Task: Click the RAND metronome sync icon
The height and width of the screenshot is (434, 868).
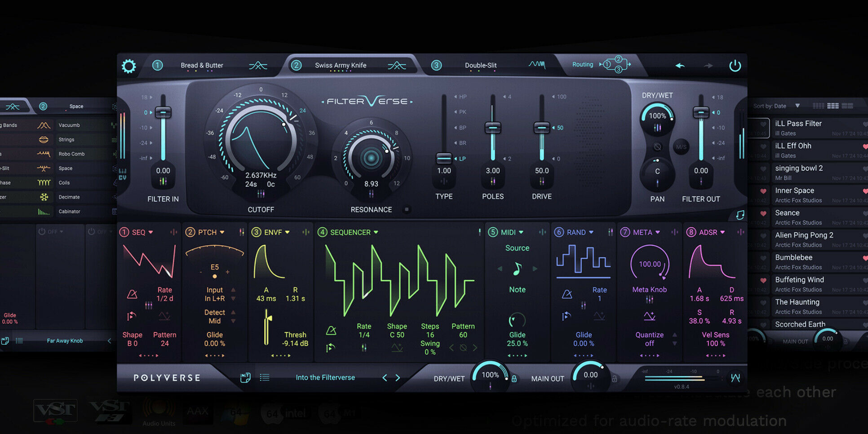Action: 567,294
